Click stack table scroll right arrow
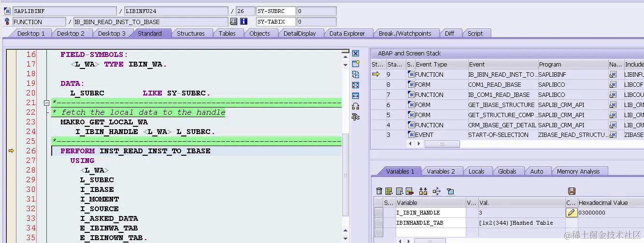The image size is (644, 243). pyautogui.click(x=419, y=144)
